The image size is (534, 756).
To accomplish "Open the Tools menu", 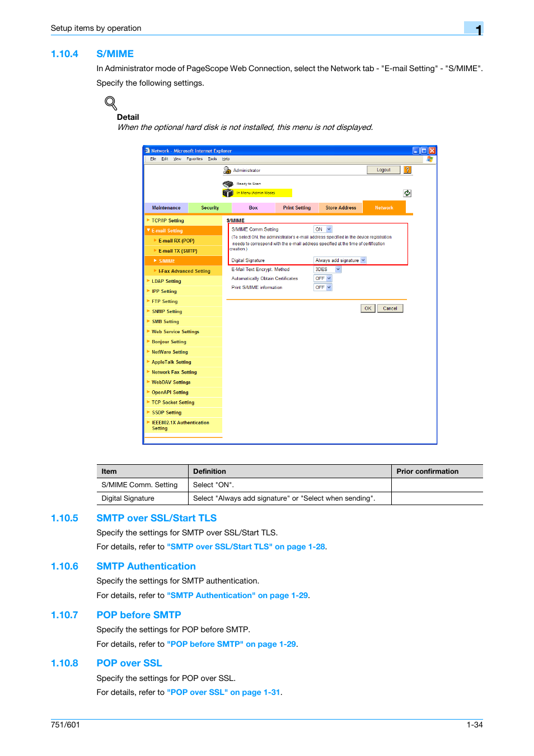I will pos(212,159).
